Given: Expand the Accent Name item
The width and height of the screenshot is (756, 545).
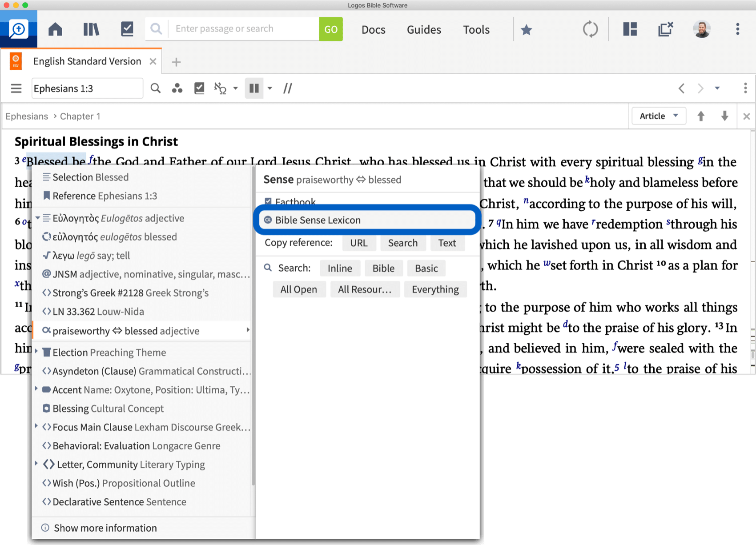Looking at the screenshot, I should tap(36, 389).
